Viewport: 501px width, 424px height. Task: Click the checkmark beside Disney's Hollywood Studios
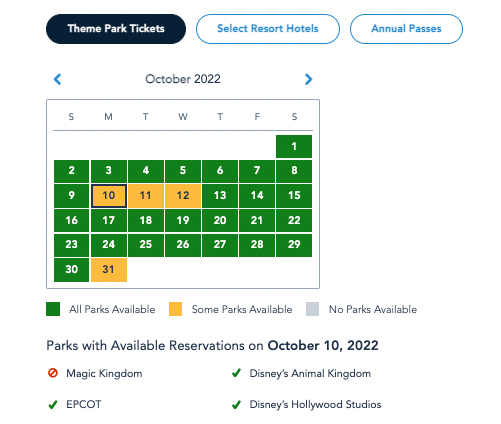[236, 405]
